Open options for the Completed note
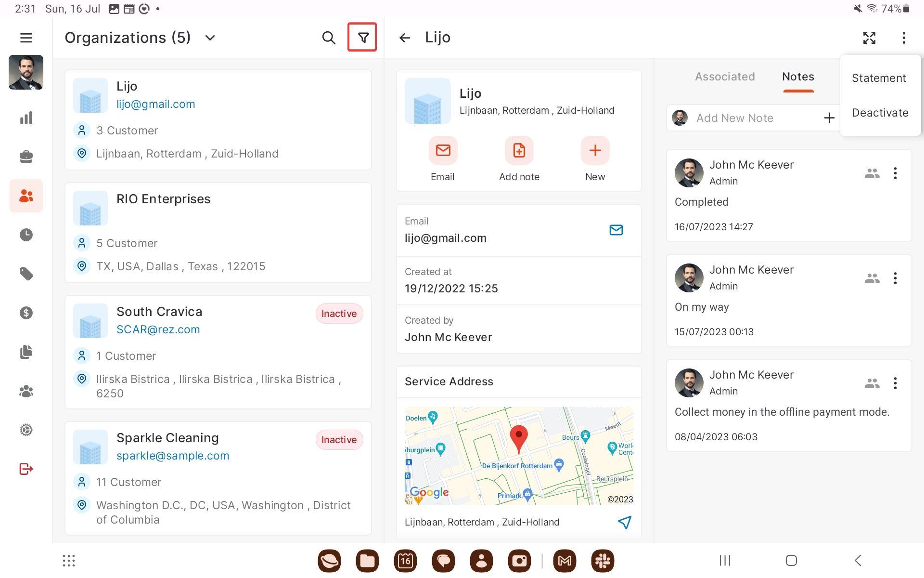 [895, 173]
